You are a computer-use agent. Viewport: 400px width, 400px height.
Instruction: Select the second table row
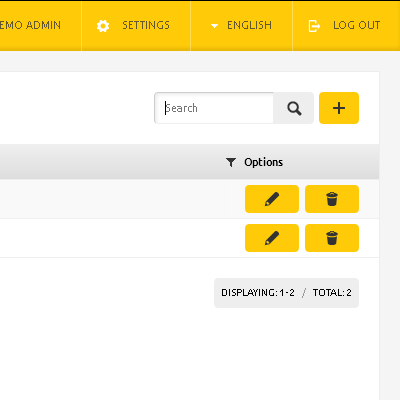coord(189,238)
